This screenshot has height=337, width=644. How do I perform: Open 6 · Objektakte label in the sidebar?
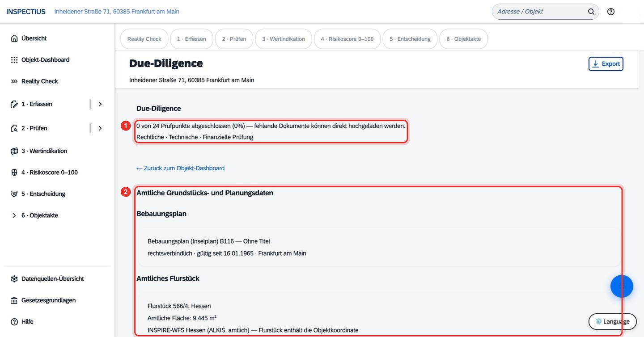(x=40, y=215)
